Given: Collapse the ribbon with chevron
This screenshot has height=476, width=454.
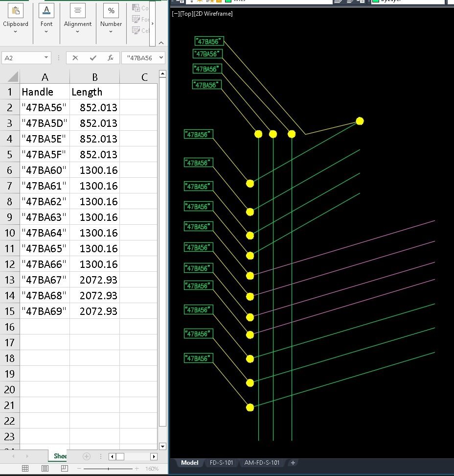Looking at the screenshot, I should [x=161, y=43].
